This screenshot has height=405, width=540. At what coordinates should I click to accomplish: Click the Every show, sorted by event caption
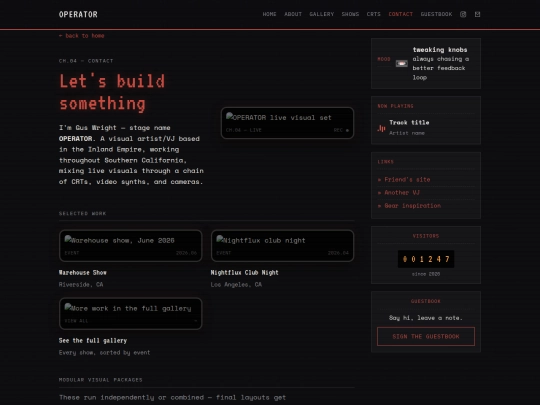click(104, 353)
